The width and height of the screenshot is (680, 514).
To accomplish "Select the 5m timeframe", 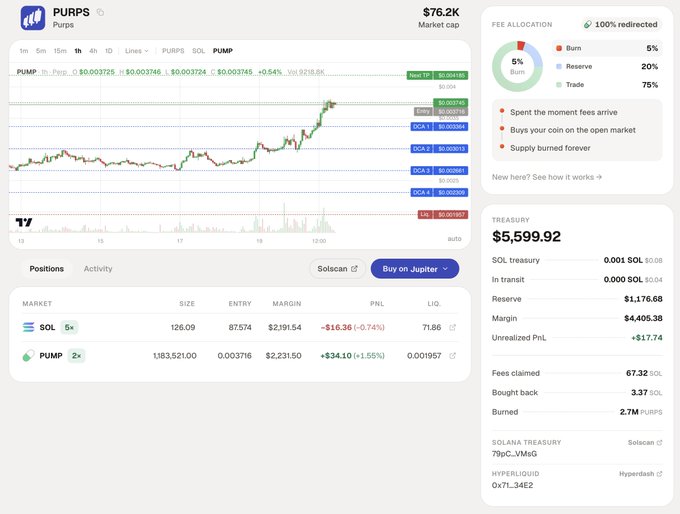I will click(x=41, y=51).
